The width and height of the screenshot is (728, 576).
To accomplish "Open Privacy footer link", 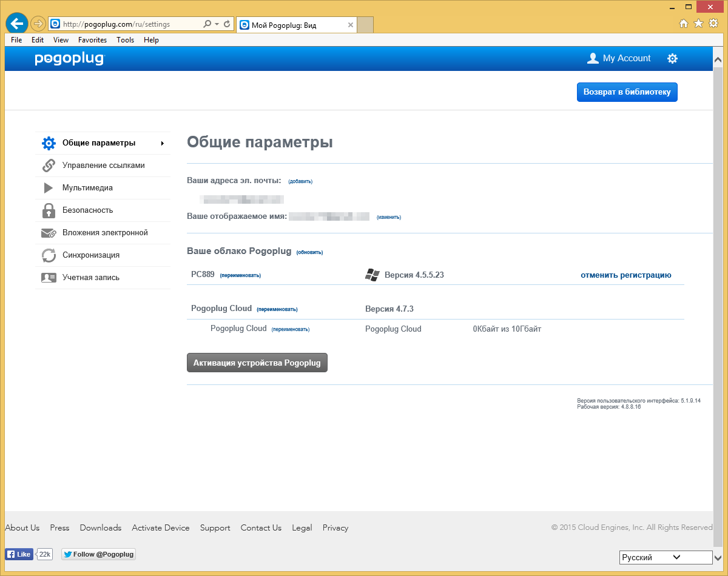I will [335, 527].
